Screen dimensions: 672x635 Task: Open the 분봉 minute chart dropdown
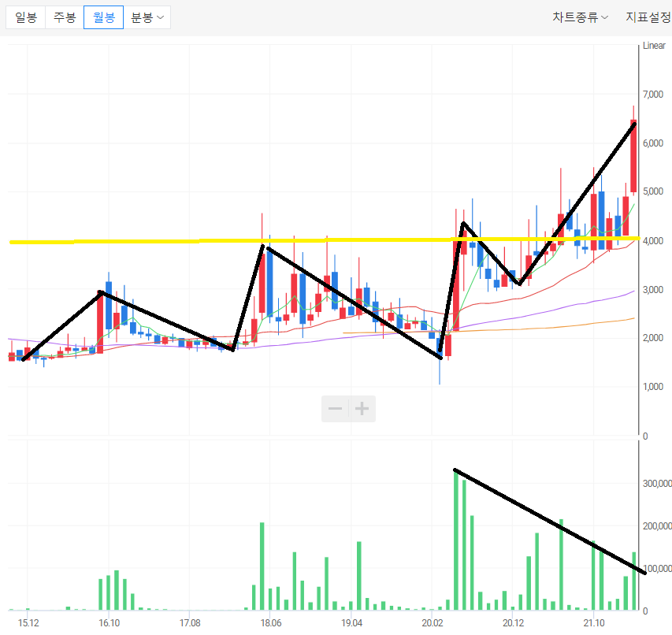147,17
